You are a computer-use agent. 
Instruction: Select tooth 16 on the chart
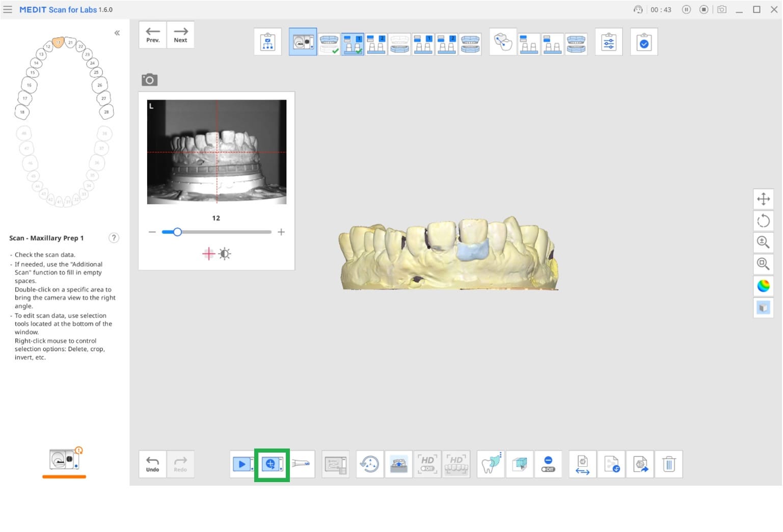(29, 85)
